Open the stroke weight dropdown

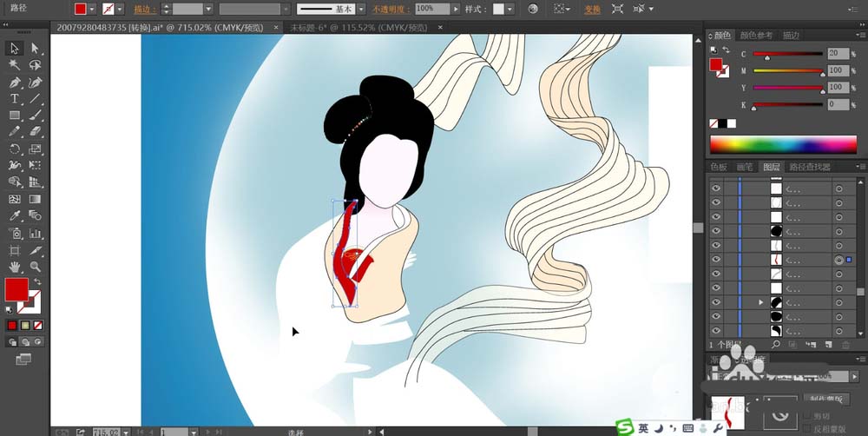coord(208,9)
